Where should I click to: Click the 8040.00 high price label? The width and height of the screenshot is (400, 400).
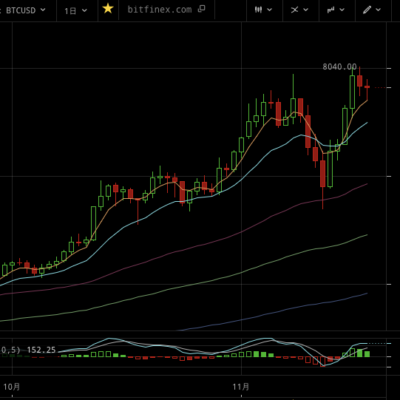click(339, 67)
